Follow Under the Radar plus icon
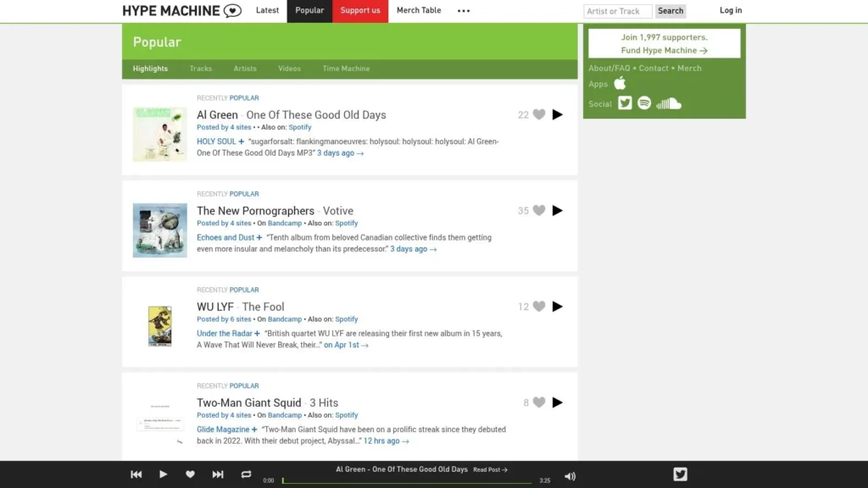This screenshot has height=488, width=868. click(x=257, y=334)
